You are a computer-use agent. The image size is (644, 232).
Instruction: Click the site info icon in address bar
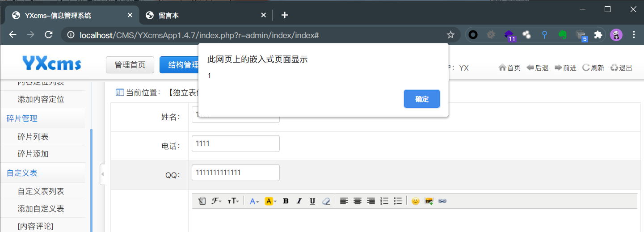tap(71, 35)
